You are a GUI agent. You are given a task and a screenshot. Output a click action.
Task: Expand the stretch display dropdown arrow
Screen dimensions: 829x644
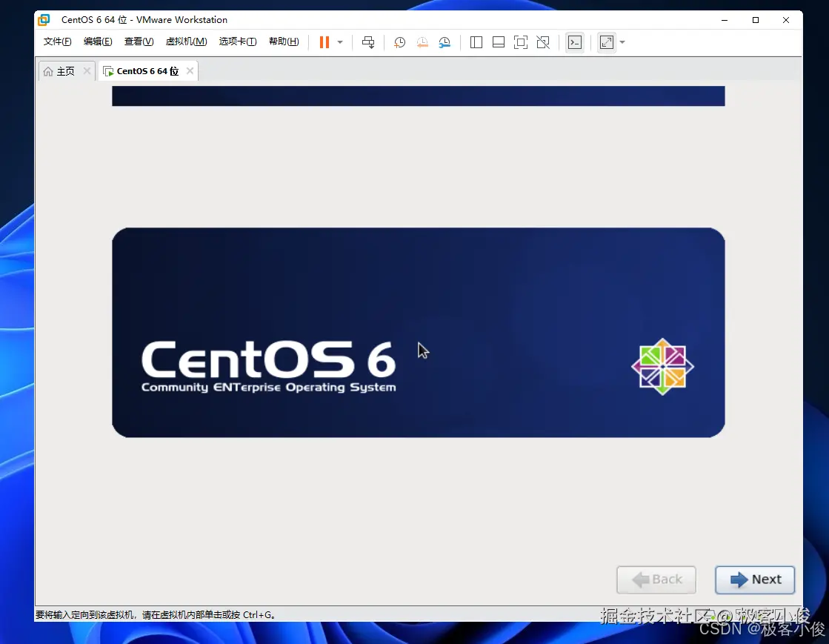(622, 42)
